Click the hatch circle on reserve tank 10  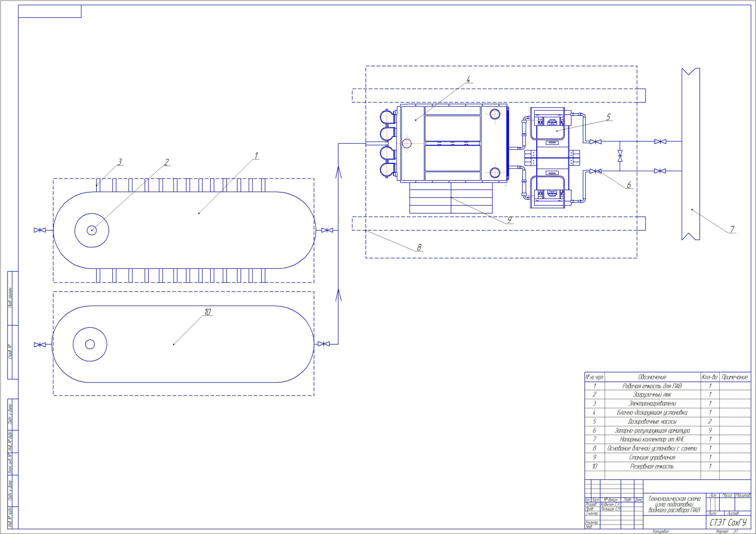click(90, 344)
